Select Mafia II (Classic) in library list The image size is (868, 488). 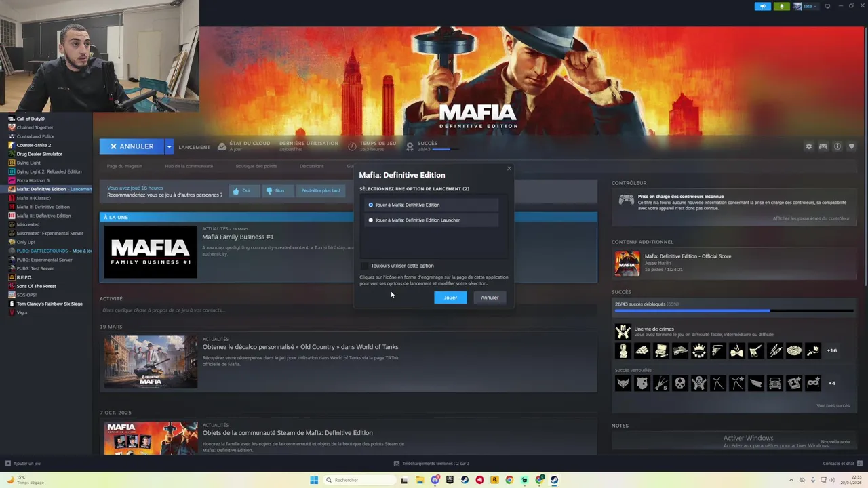pos(33,198)
